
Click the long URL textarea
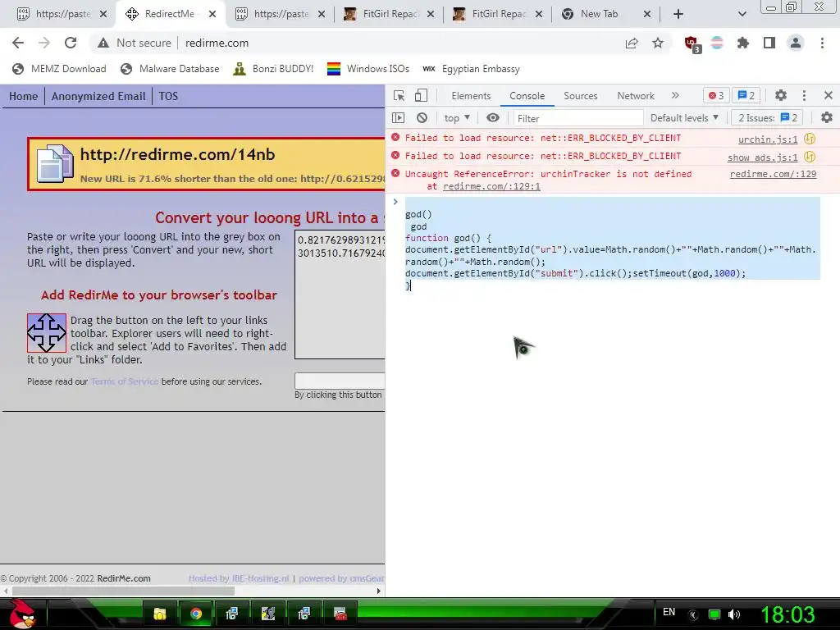(340, 294)
